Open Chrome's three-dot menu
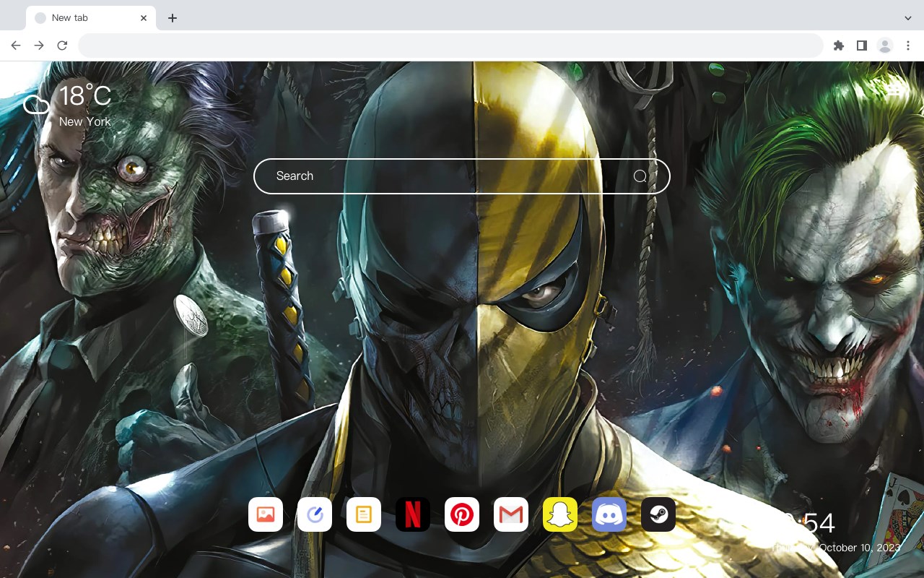The image size is (924, 578). [x=908, y=46]
